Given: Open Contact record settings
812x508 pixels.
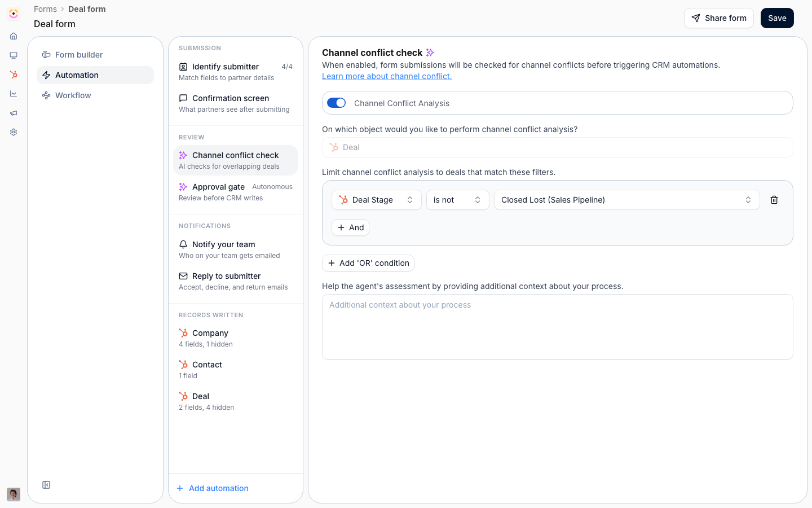Looking at the screenshot, I should pos(236,370).
